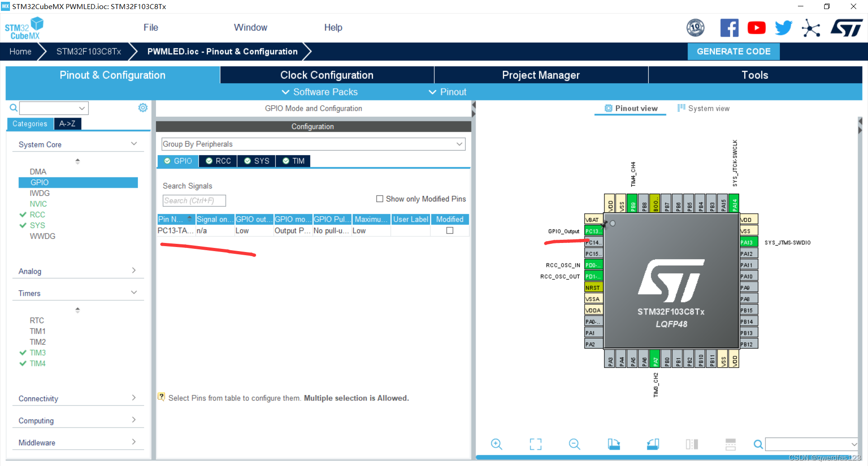Open the pin search combo box dropdown
Viewport: 868px width, 466px height.
(x=854, y=444)
